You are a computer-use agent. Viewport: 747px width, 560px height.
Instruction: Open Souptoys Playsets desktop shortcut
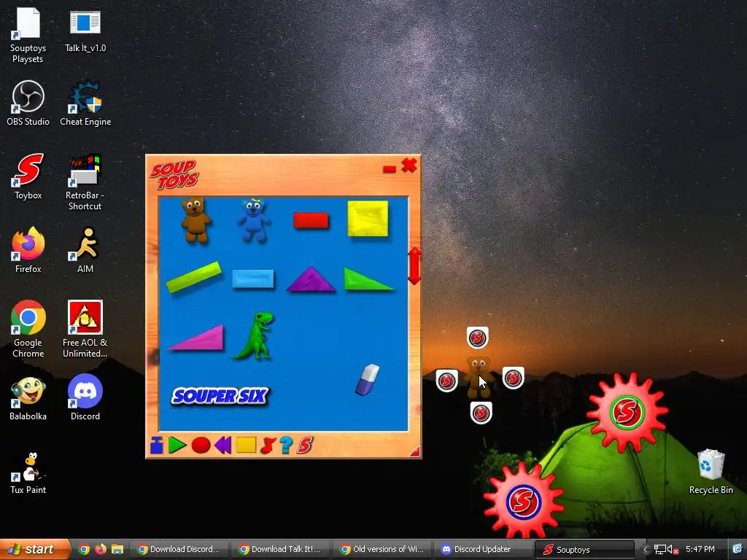[x=28, y=34]
